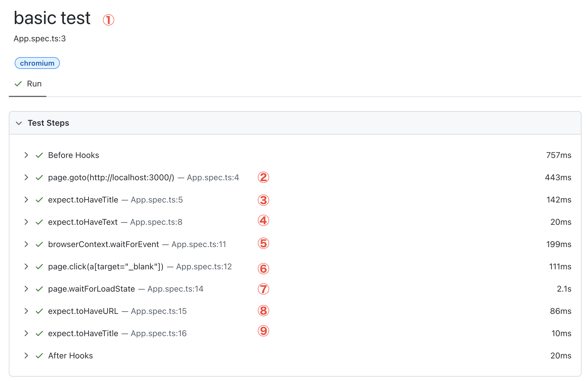Screen dimensions: 588x381
Task: Click the check icon on page.waitForLoadState step
Action: 39,289
